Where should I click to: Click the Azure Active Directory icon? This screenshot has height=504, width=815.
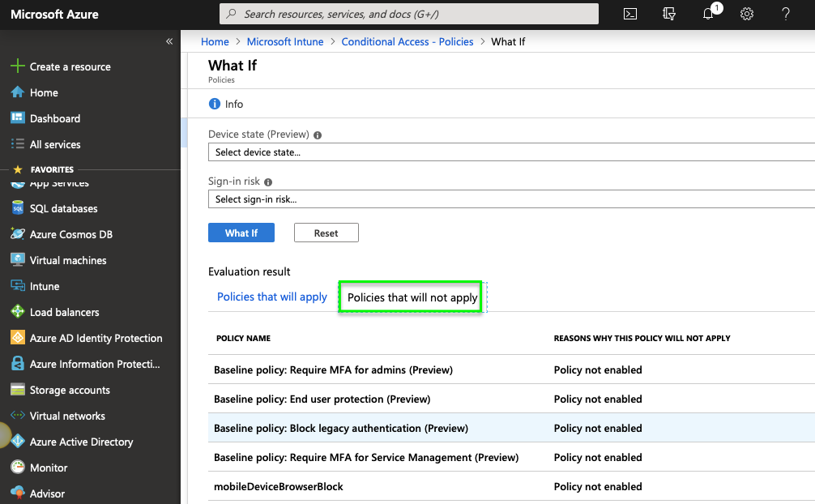18,441
